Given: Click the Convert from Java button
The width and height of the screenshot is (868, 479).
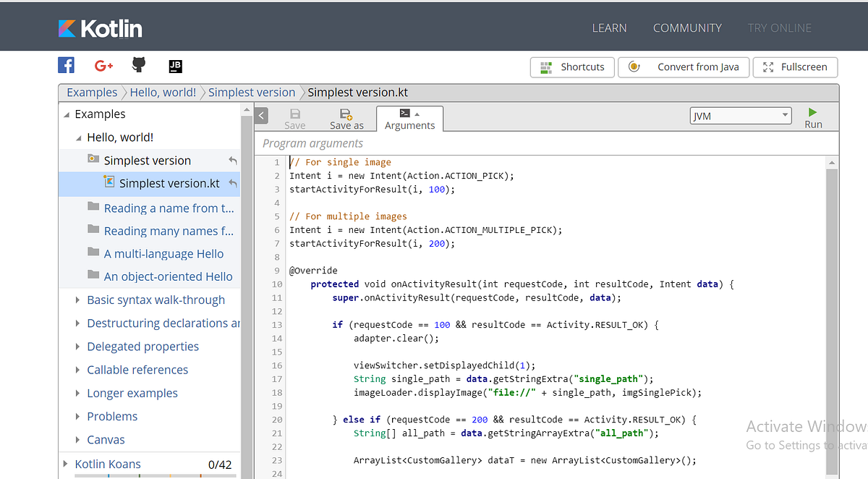Looking at the screenshot, I should [x=683, y=67].
